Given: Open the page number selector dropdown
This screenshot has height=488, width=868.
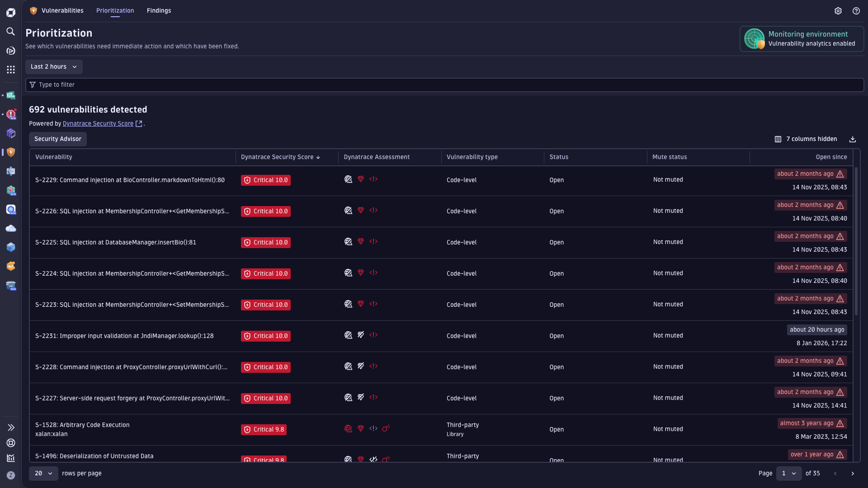Looking at the screenshot, I should (x=789, y=474).
